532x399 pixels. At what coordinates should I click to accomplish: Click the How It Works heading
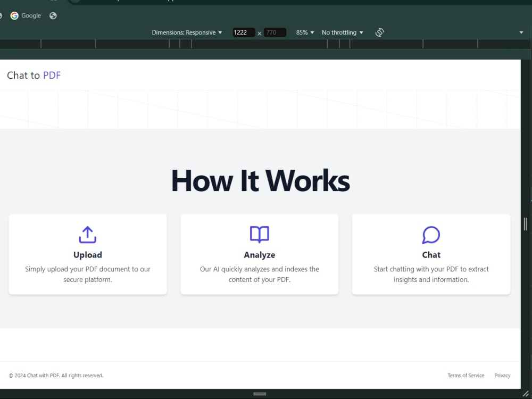tap(260, 181)
